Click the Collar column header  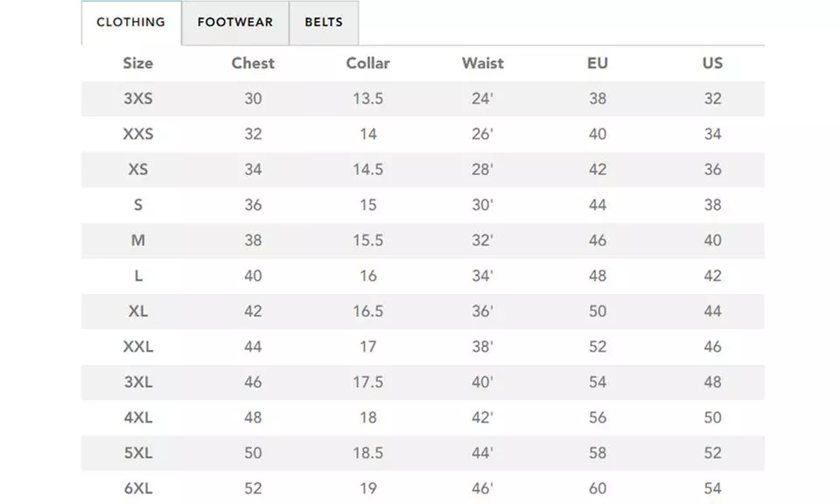pos(367,63)
